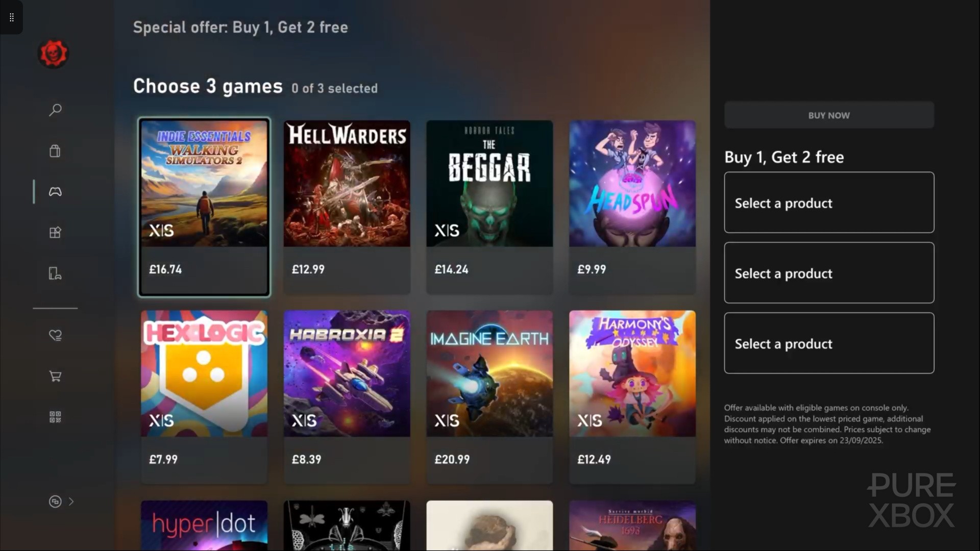This screenshot has width=980, height=551.
Task: Open the shopping cart icon
Action: point(55,376)
